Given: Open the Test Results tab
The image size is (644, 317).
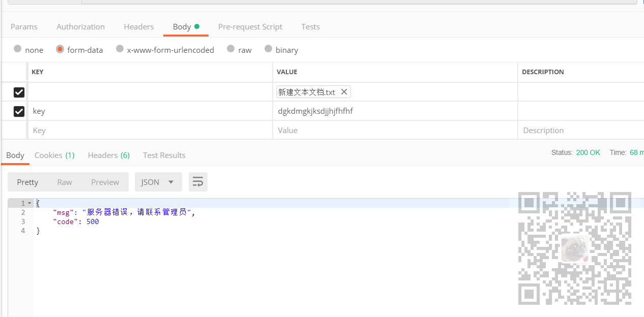Looking at the screenshot, I should (x=164, y=155).
